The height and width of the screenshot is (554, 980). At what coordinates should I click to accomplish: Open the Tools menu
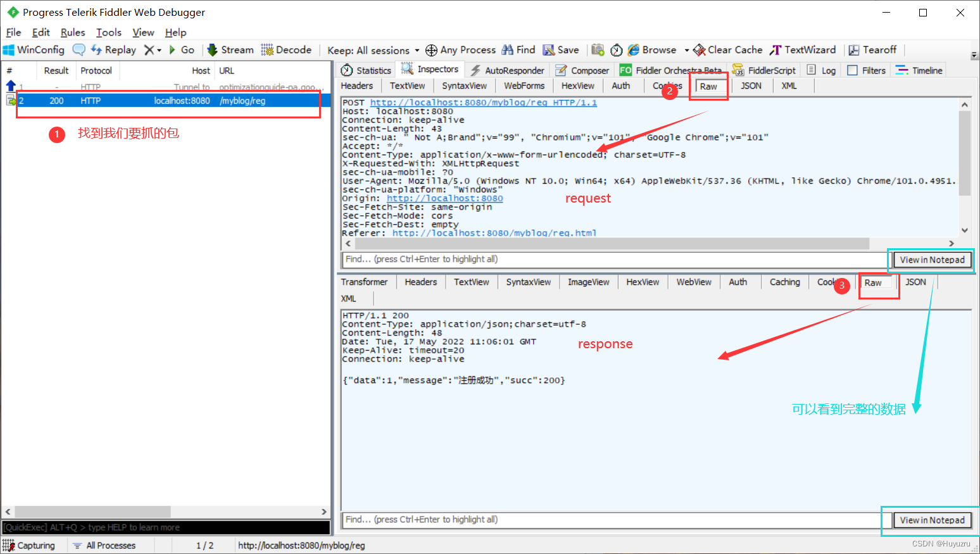(x=109, y=32)
